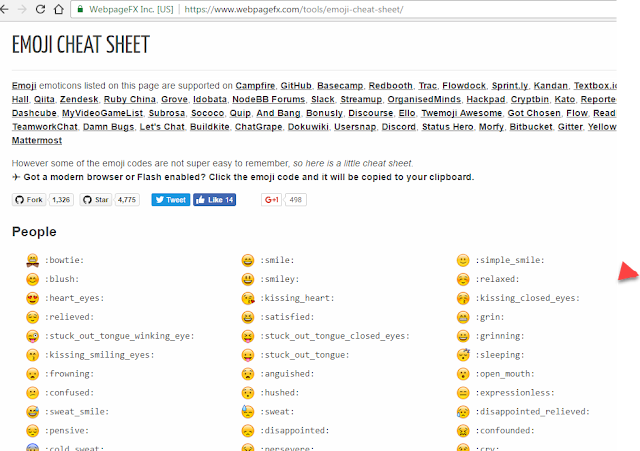Reload the page with refresh icon
Image resolution: width=640 pixels, height=451 pixels.
pos(40,9)
